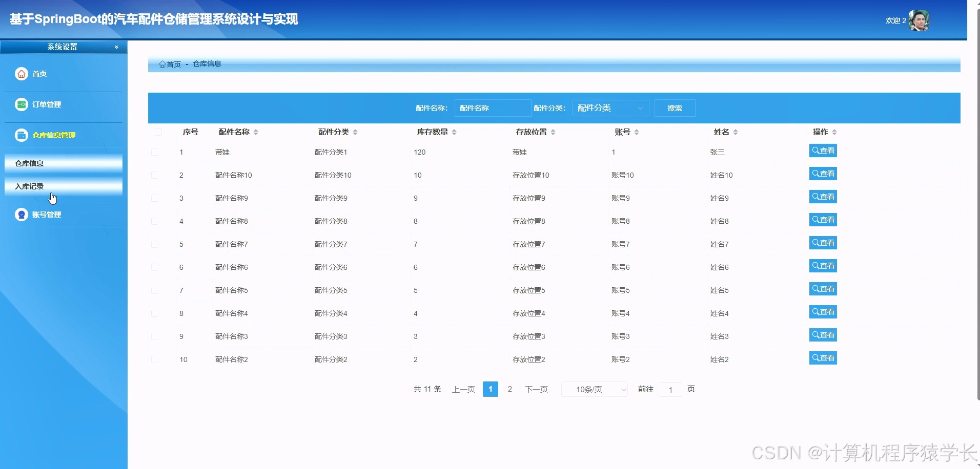Click 下一页 to go to next page
The image size is (980, 469).
(536, 389)
